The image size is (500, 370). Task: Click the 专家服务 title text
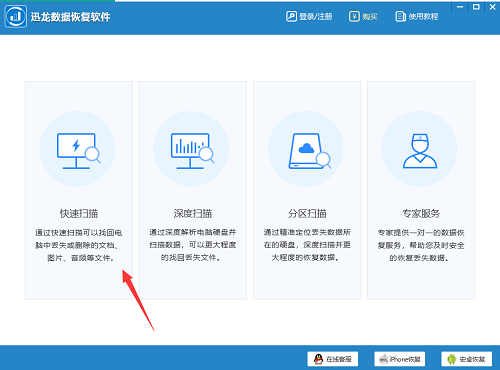421,213
